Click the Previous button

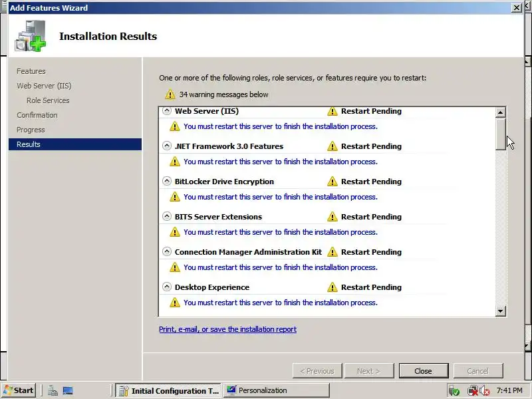click(317, 371)
